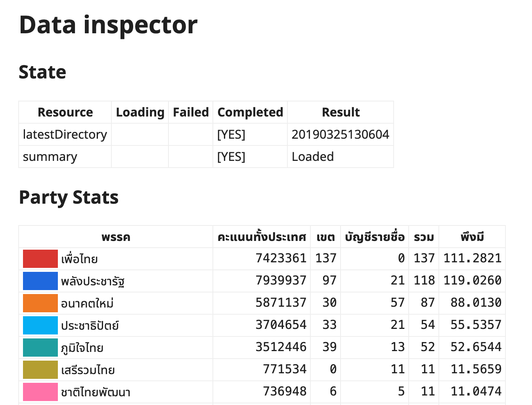
Task: Select the เขต column header
Action: click(x=325, y=237)
